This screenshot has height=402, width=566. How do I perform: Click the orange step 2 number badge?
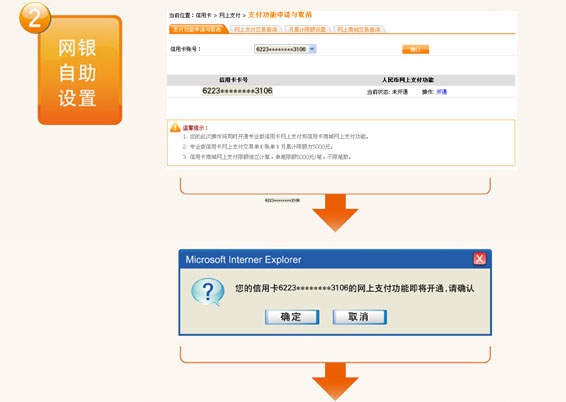[x=35, y=18]
